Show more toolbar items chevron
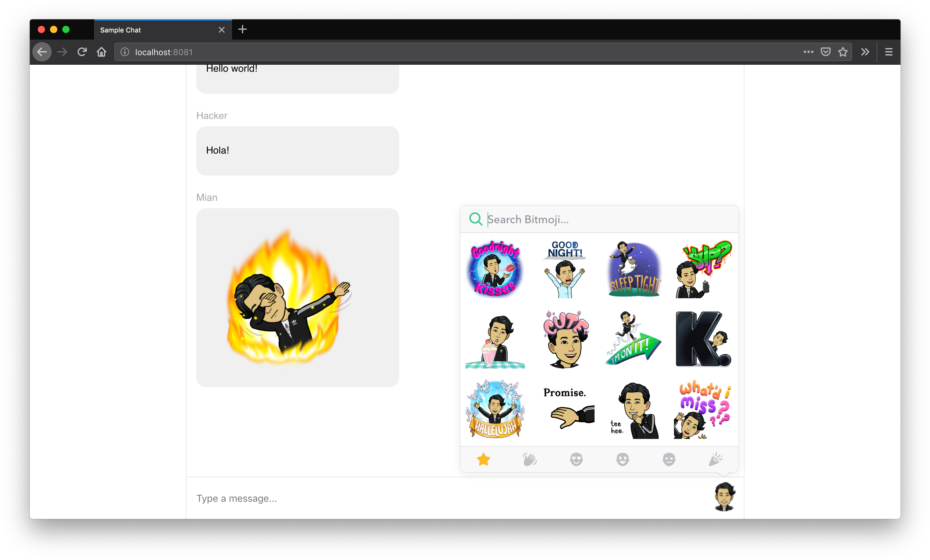The image size is (930, 560). [x=865, y=52]
